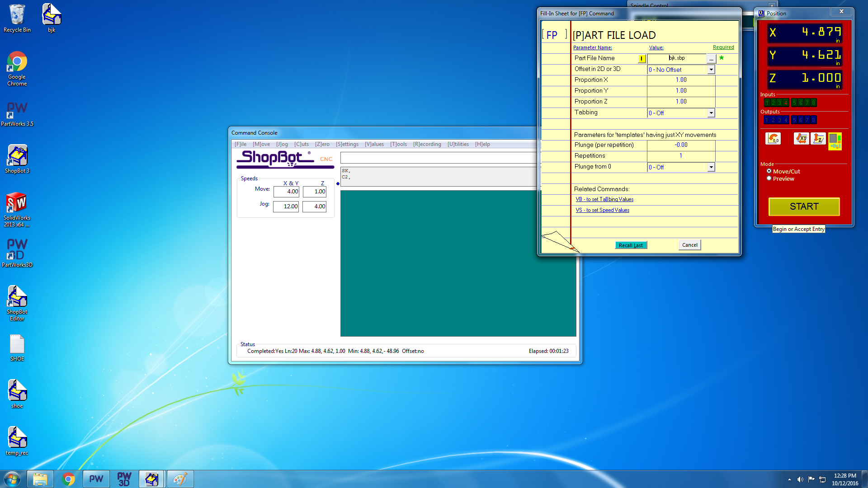Expand the Offset in 2D or 3D dropdown
The height and width of the screenshot is (488, 868).
(x=711, y=70)
